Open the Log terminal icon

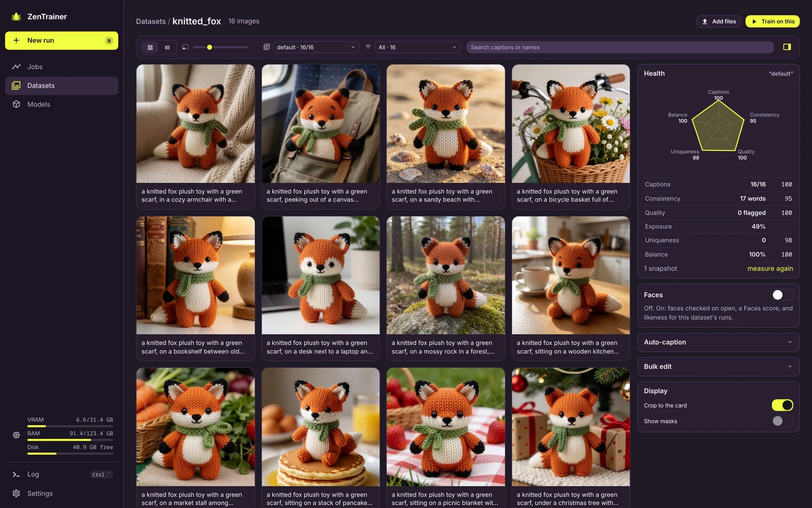pyautogui.click(x=16, y=474)
